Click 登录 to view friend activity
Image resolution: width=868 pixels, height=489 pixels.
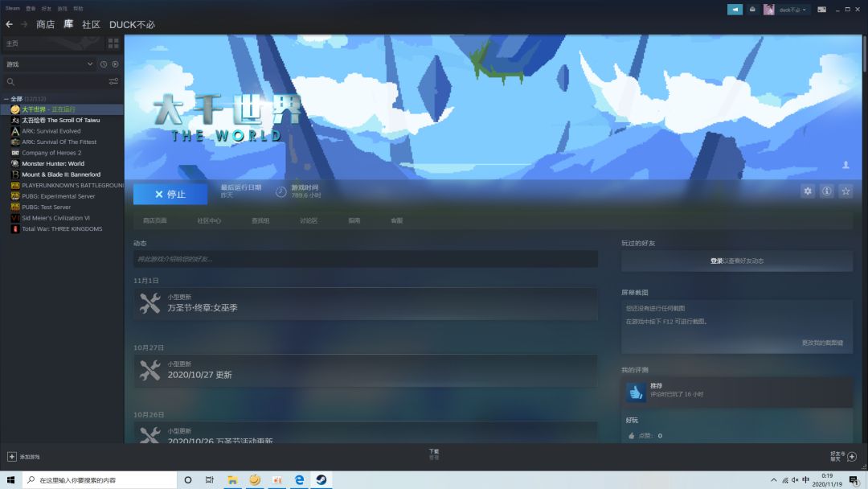click(x=716, y=261)
